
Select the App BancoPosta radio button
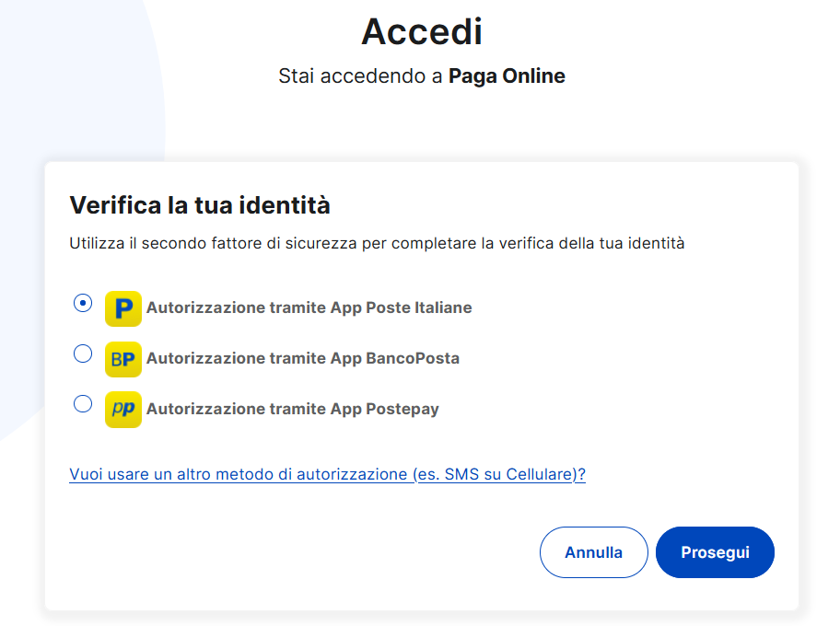(83, 354)
